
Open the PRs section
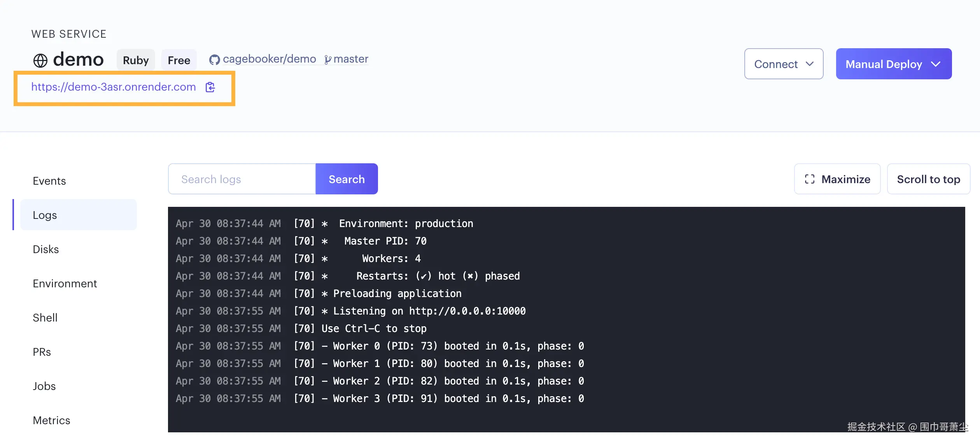pos(42,352)
